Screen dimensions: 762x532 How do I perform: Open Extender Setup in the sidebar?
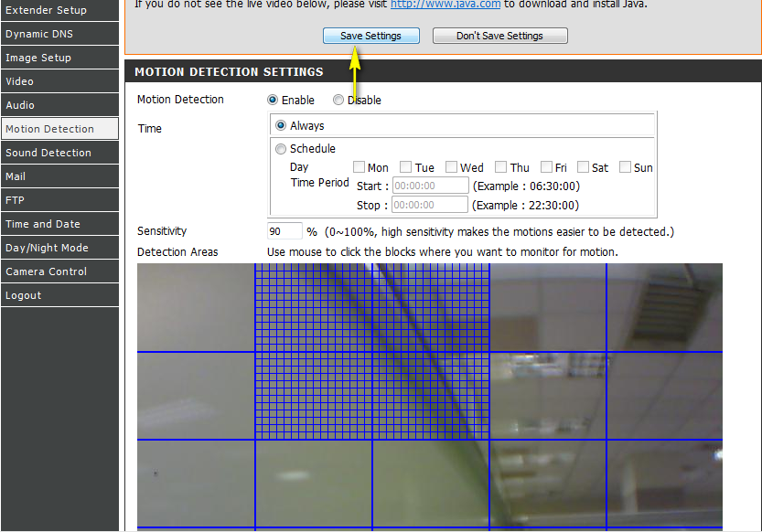pyautogui.click(x=59, y=10)
